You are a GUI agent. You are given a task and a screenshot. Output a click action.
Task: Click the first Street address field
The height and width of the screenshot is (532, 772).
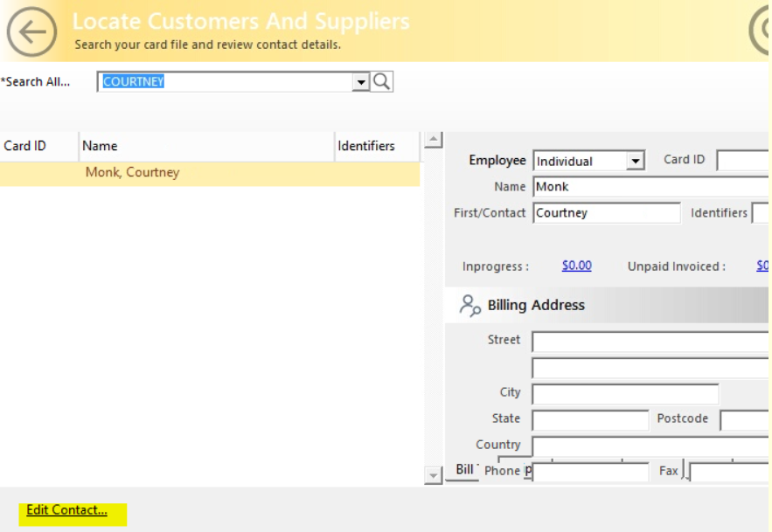[650, 342]
